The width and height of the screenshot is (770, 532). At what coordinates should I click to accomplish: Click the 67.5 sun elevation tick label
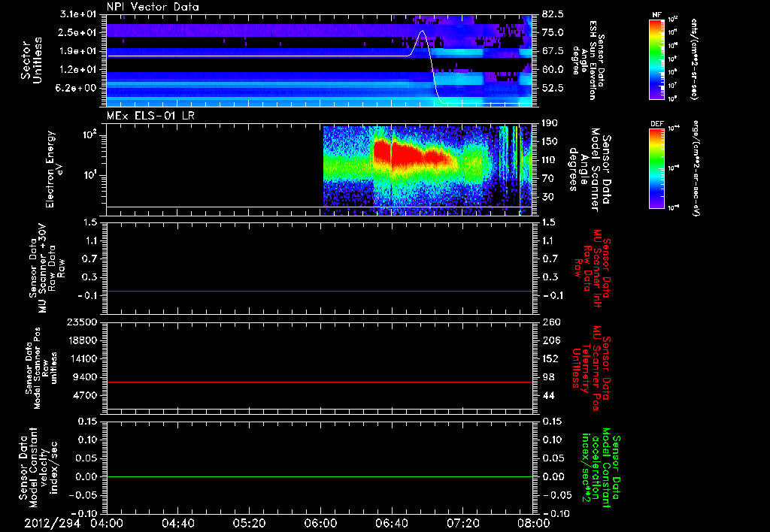553,51
